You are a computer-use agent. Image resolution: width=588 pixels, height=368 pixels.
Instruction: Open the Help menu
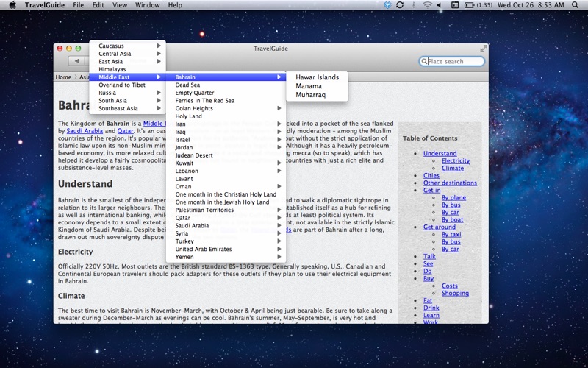tap(175, 5)
